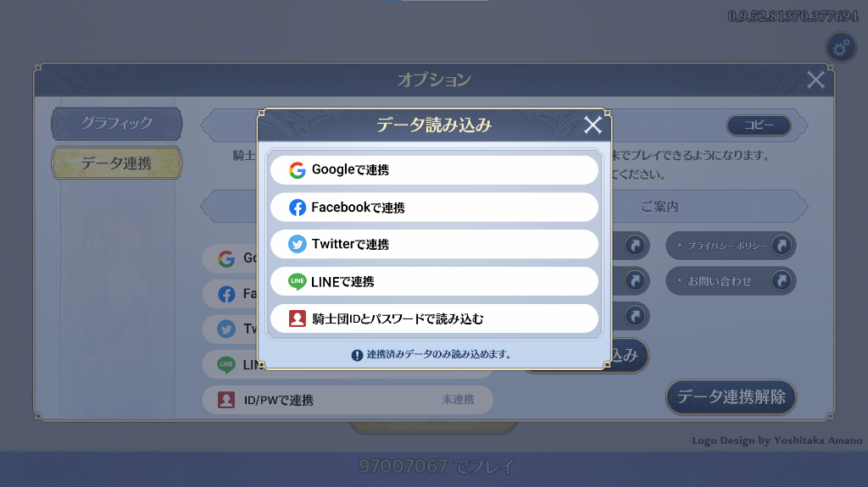Switch to the グラフィック tab
The image size is (868, 487).
[117, 123]
